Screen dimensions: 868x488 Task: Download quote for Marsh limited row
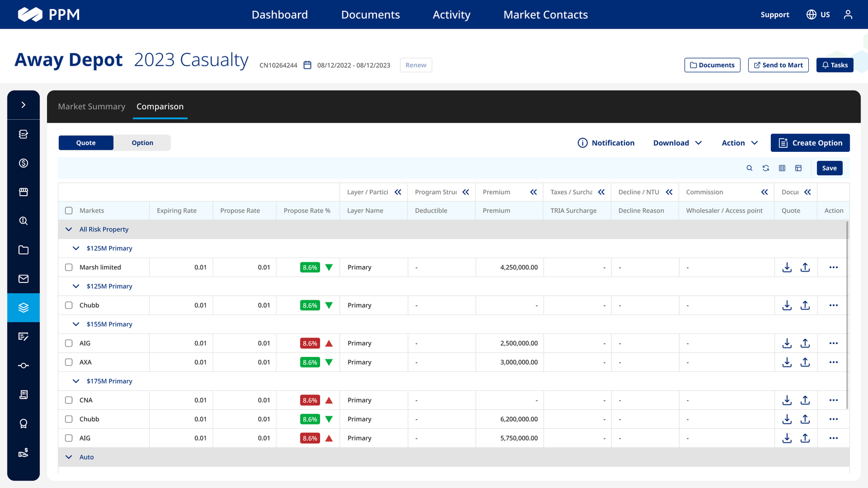click(x=787, y=267)
